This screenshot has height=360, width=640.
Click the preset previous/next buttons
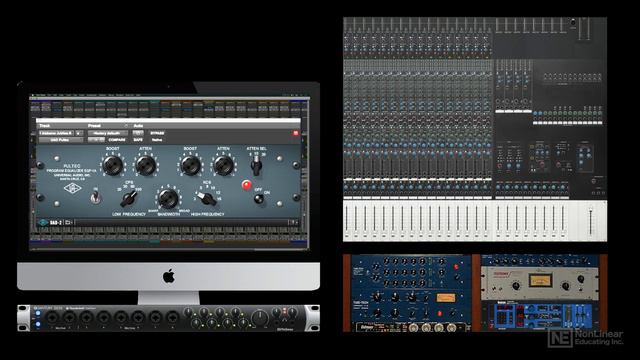coord(96,140)
